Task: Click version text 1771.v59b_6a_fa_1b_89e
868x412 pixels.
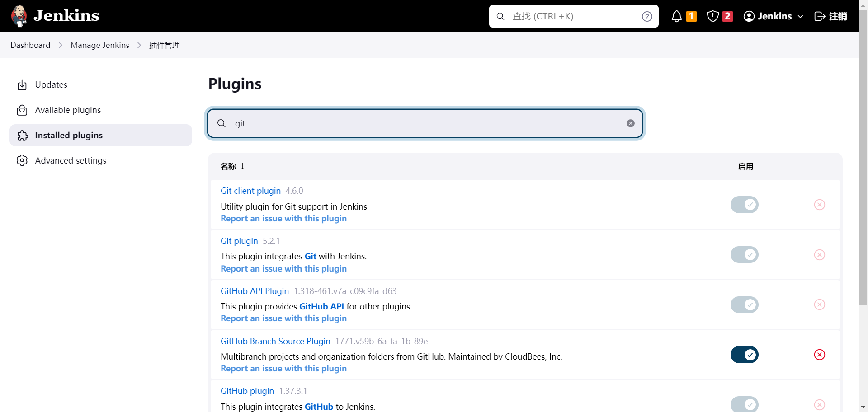Action: pos(381,341)
